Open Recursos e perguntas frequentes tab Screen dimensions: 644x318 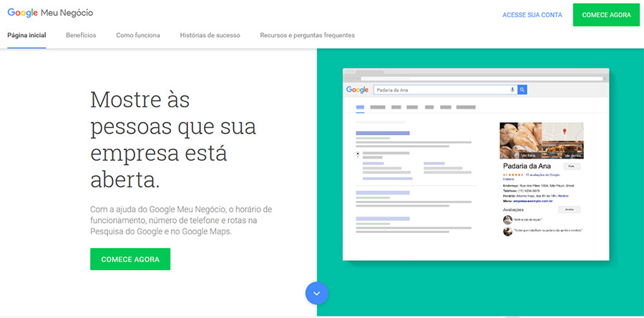coord(307,35)
